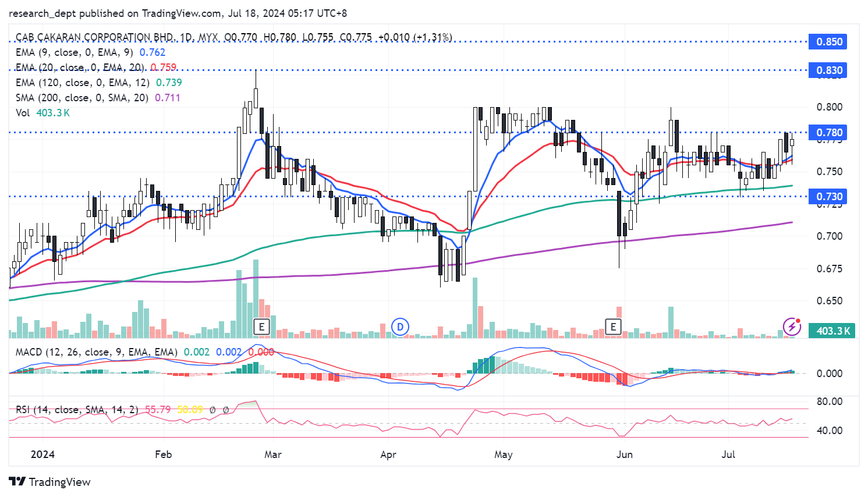This screenshot has width=868, height=497.
Task: Click the lightning bolt icon beside volume
Action: (x=792, y=326)
